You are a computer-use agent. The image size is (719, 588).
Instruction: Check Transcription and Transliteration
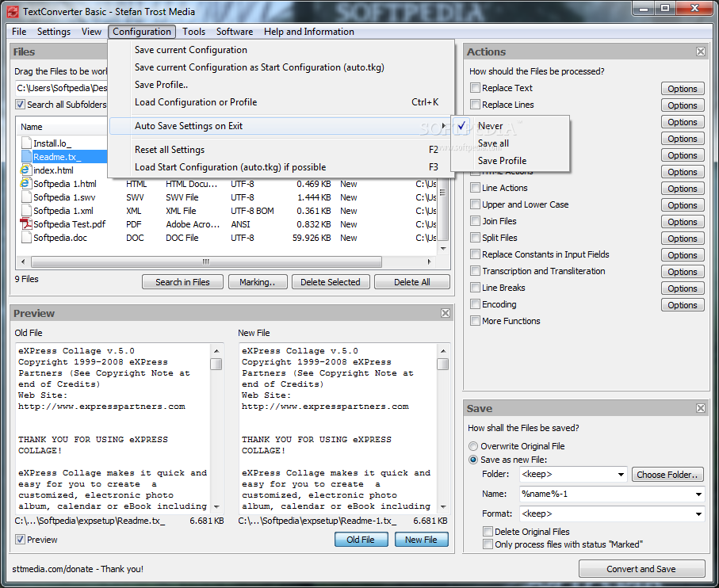(475, 271)
